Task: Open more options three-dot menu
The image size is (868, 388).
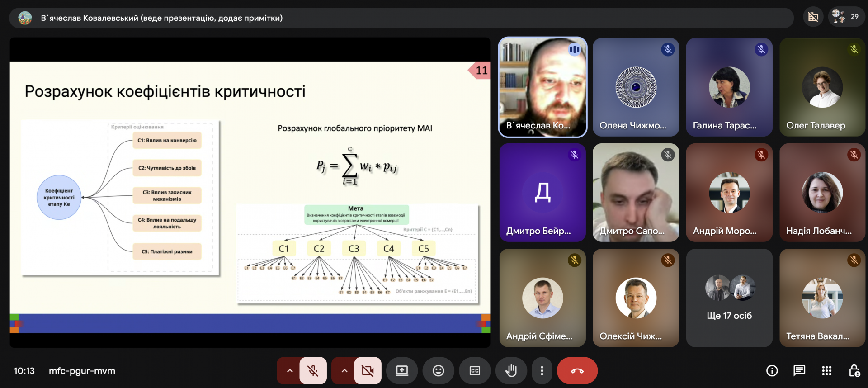Action: 542,371
